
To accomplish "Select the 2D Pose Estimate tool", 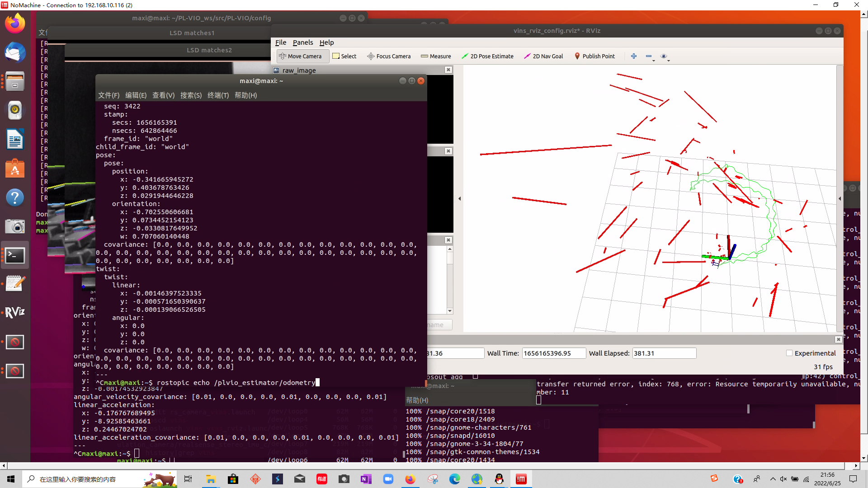I will coord(488,56).
